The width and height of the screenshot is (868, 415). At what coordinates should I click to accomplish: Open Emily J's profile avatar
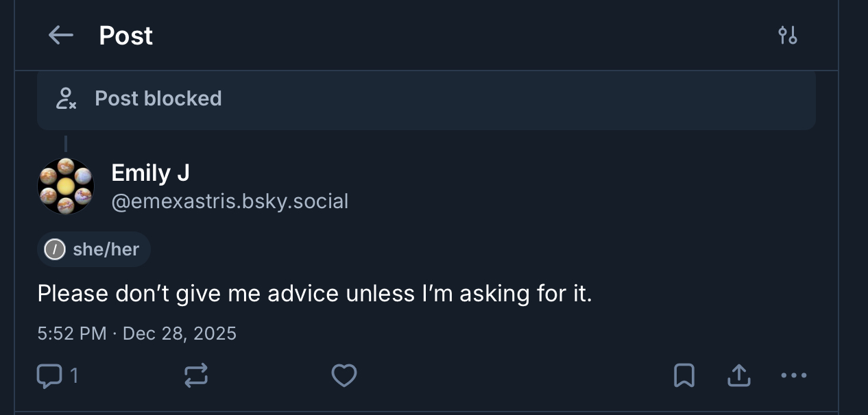point(66,186)
